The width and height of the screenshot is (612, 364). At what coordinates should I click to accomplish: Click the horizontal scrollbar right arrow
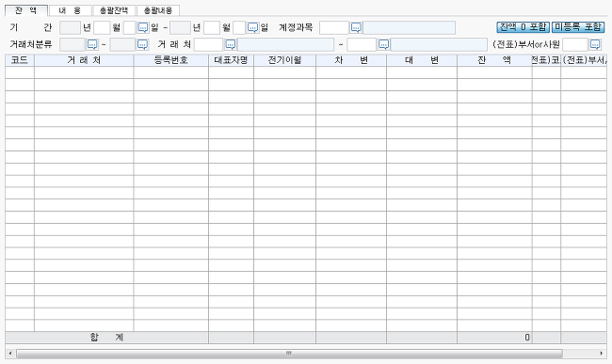(602, 354)
